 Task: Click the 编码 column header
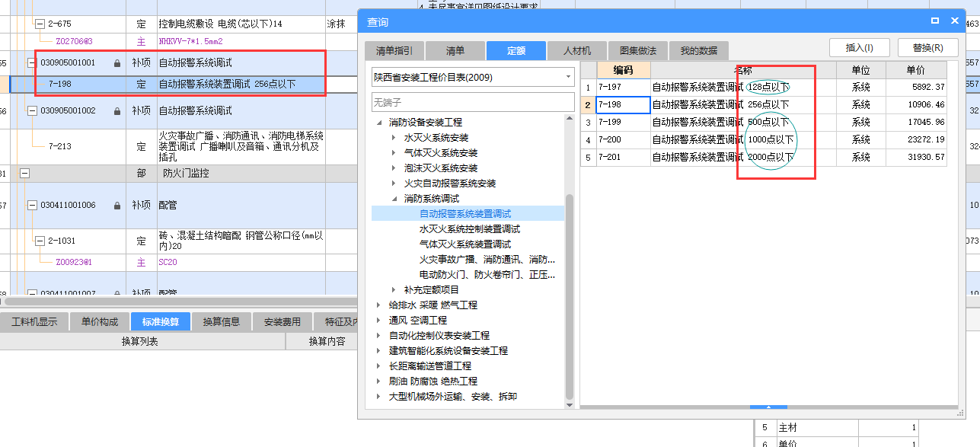coord(623,70)
